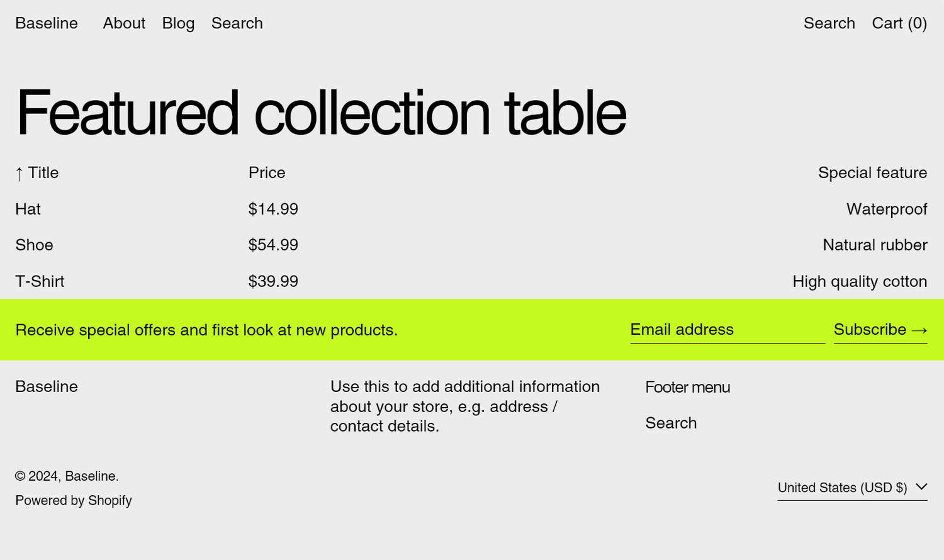Open the Cart (0) link
The width and height of the screenshot is (944, 560).
point(899,23)
